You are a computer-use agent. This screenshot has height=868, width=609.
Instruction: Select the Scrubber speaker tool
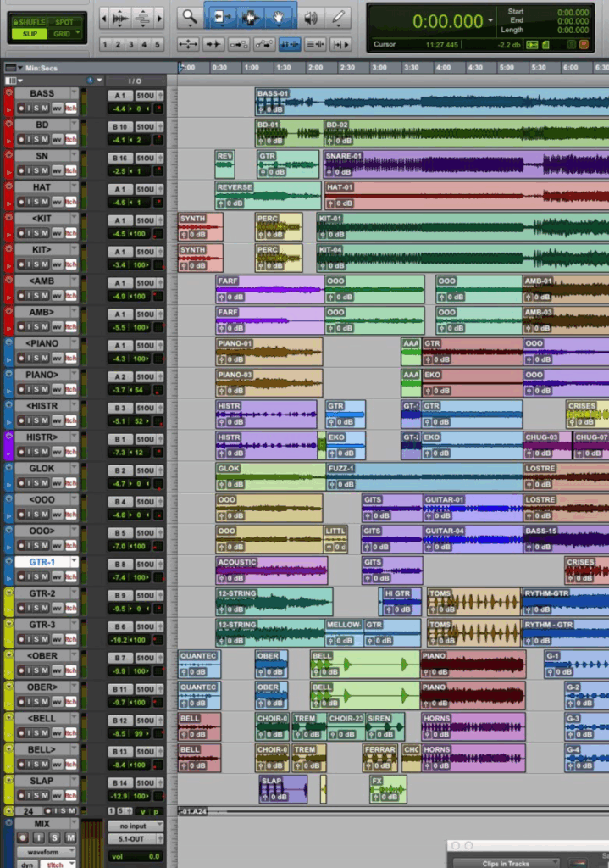coord(311,17)
